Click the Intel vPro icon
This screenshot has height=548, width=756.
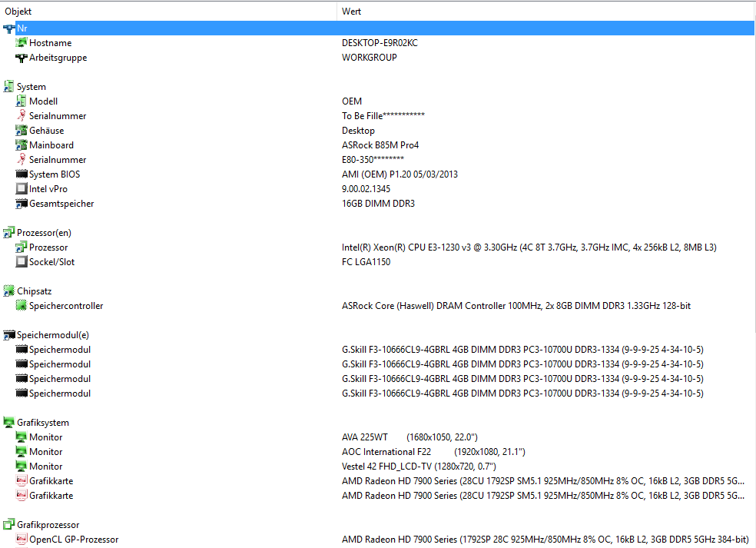pyautogui.click(x=22, y=188)
